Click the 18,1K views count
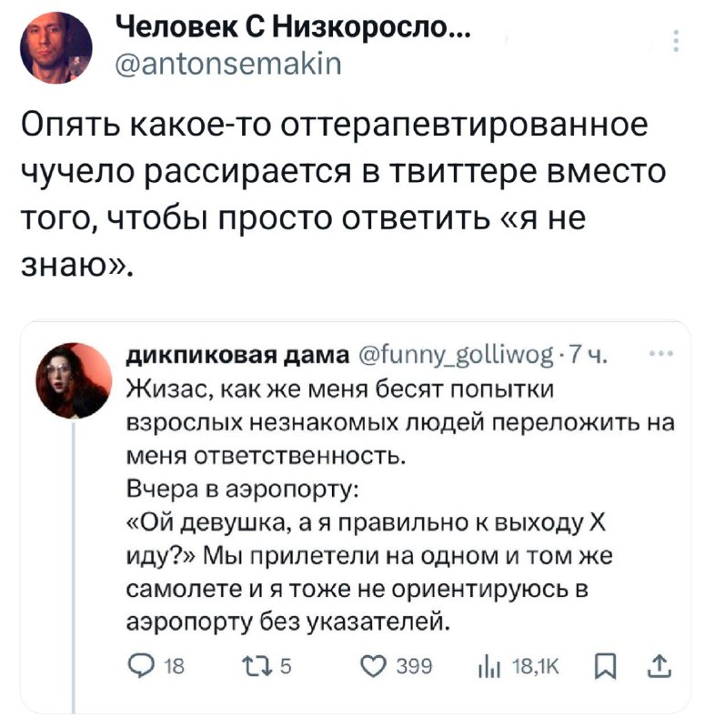Image resolution: width=705 pixels, height=728 pixels. click(535, 667)
